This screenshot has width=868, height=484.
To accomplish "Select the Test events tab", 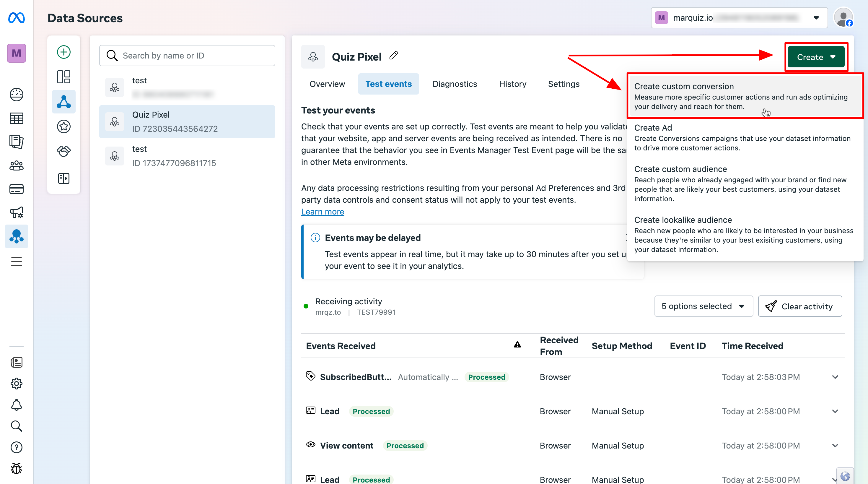I will (388, 84).
